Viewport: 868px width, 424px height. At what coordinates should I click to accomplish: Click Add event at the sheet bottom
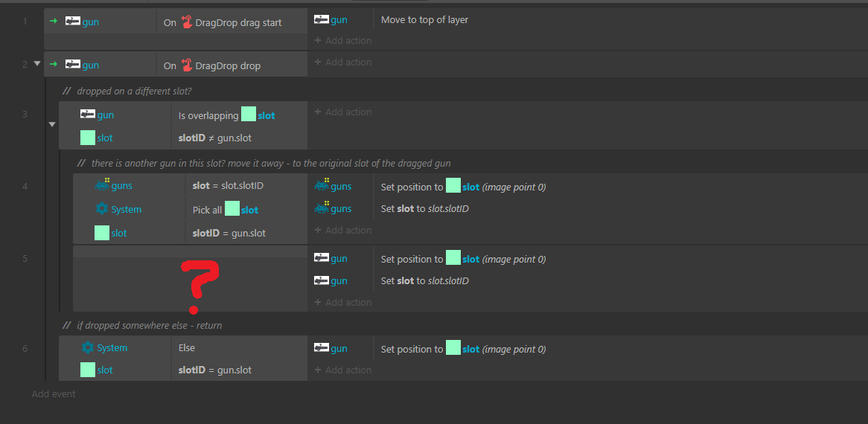54,394
